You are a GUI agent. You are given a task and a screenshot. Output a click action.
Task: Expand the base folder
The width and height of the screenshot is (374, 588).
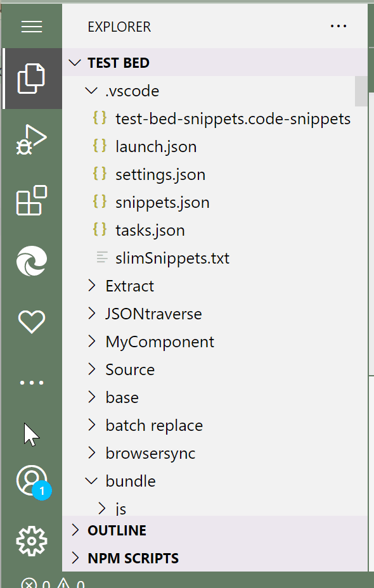pyautogui.click(x=91, y=397)
